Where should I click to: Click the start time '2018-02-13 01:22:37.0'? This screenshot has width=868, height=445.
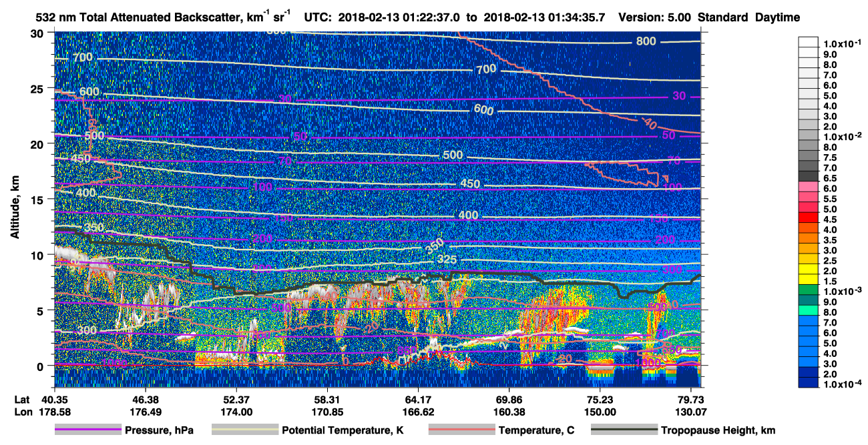coord(397,17)
